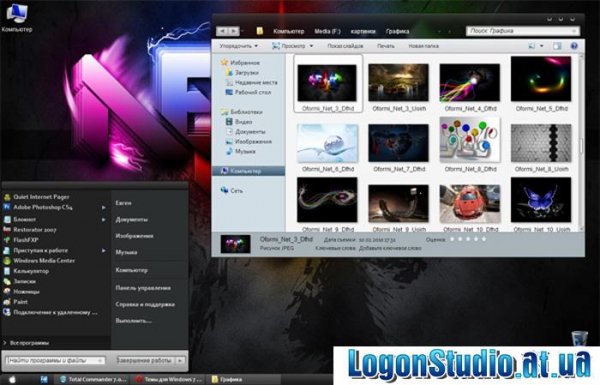Click Добавьте ключевое слово in details pane
This screenshot has width=600, height=385.
tap(390, 248)
